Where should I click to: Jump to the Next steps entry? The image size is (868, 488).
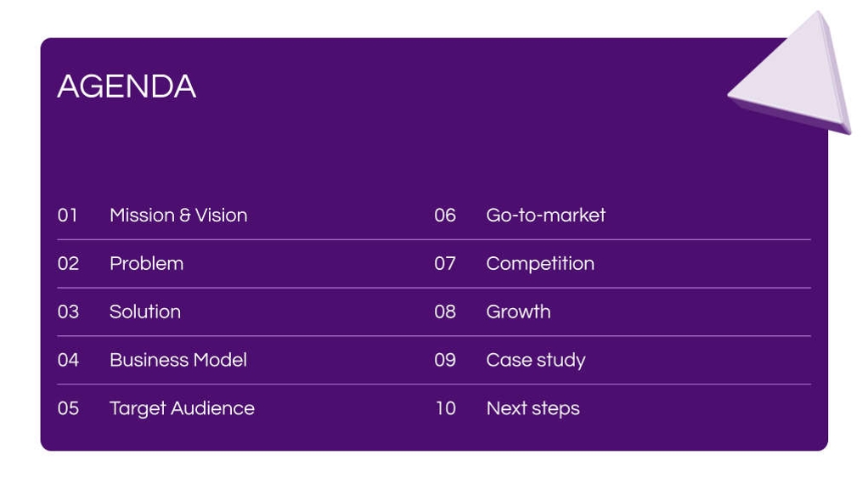coord(533,408)
